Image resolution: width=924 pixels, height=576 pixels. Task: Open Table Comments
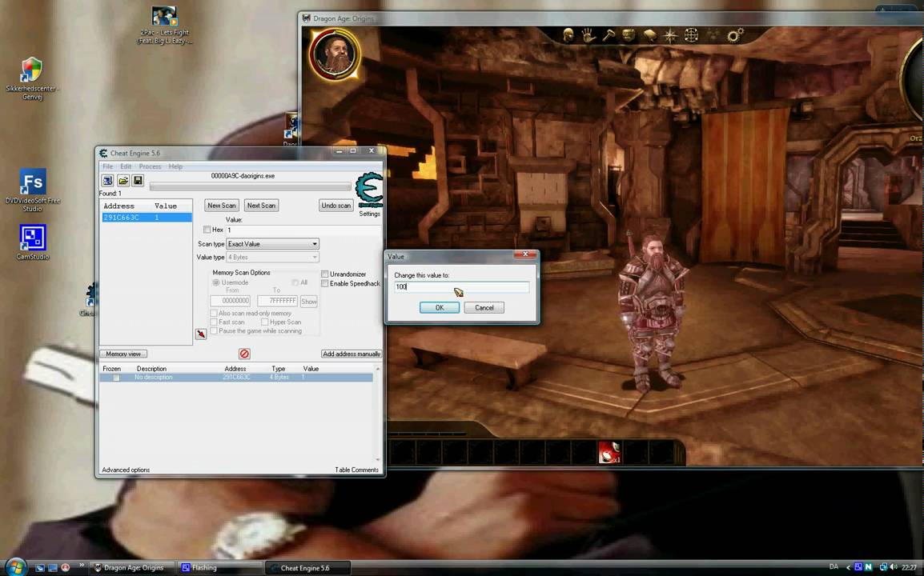pos(356,470)
